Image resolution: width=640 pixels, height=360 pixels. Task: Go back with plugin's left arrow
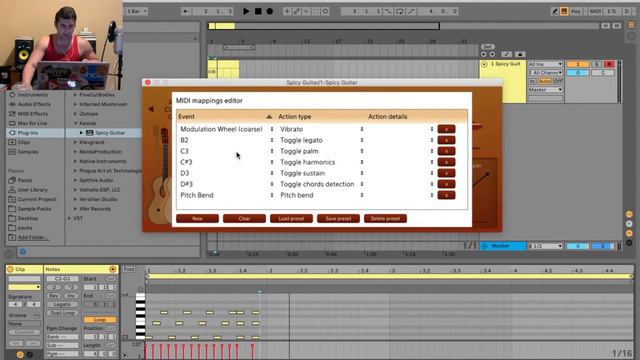click(151, 109)
